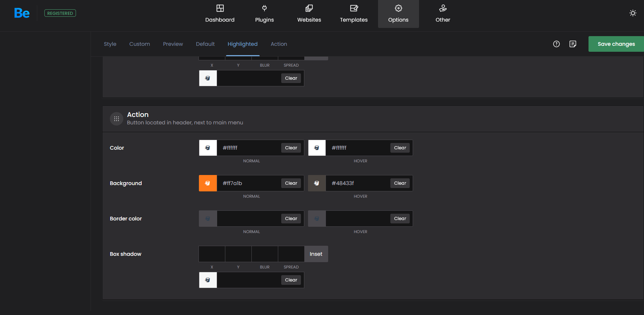Edit Color normal #ffffff field

(x=249, y=148)
